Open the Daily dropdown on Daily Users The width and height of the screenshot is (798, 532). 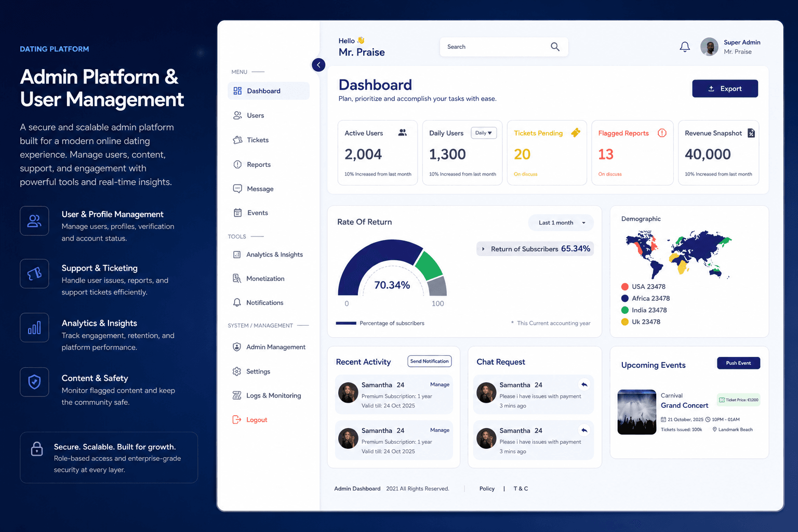click(484, 133)
